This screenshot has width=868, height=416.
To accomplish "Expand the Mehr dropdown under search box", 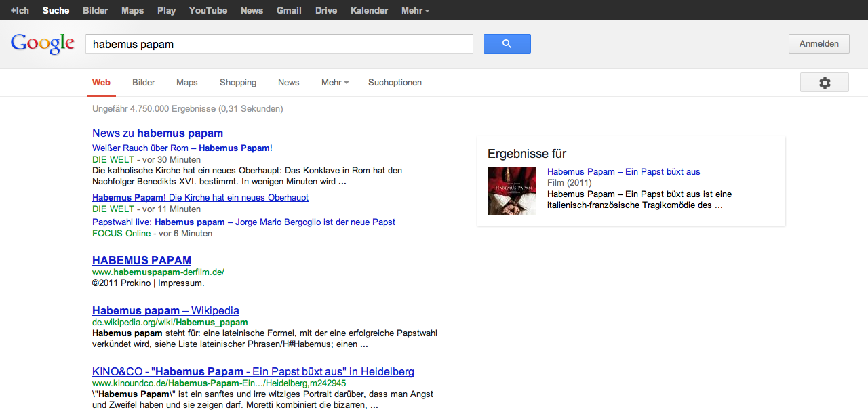I will [x=334, y=83].
